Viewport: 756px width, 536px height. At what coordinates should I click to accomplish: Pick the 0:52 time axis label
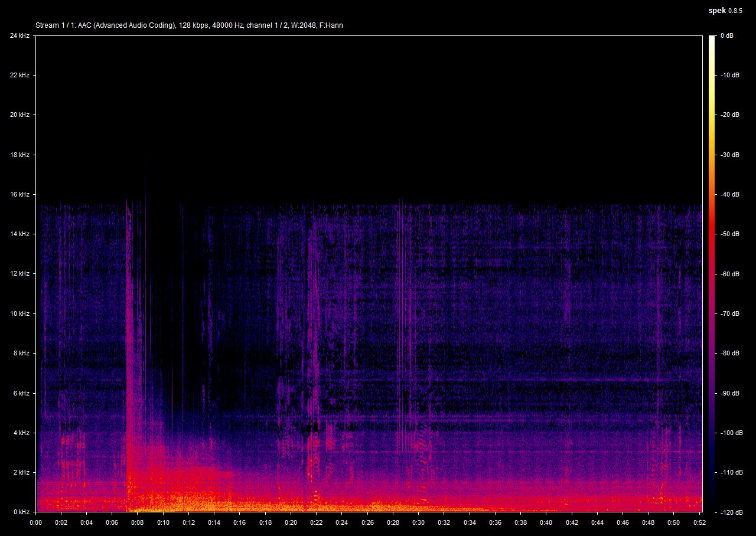tap(699, 522)
